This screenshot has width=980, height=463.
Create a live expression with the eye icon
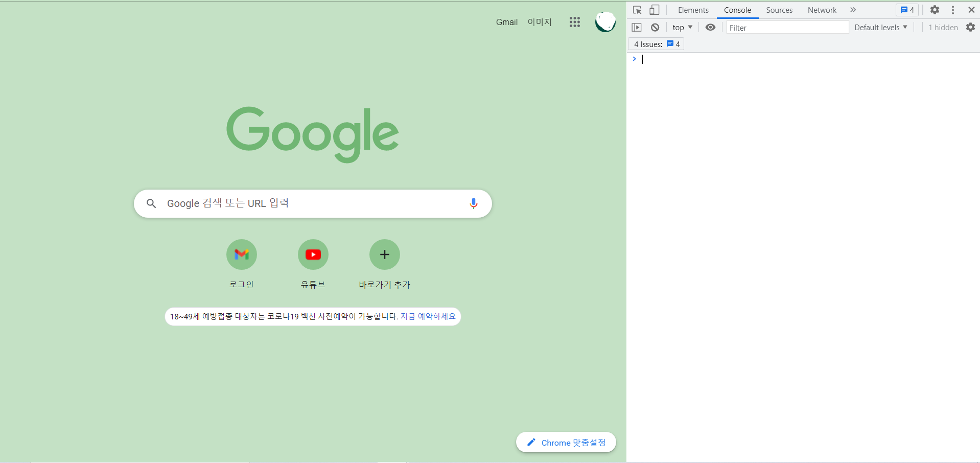[x=710, y=28]
